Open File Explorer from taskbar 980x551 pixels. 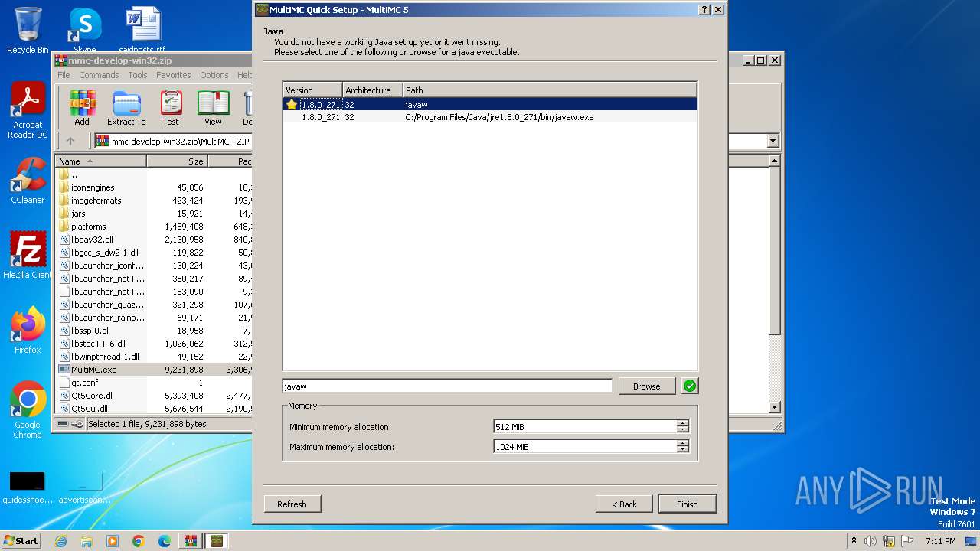pos(87,541)
